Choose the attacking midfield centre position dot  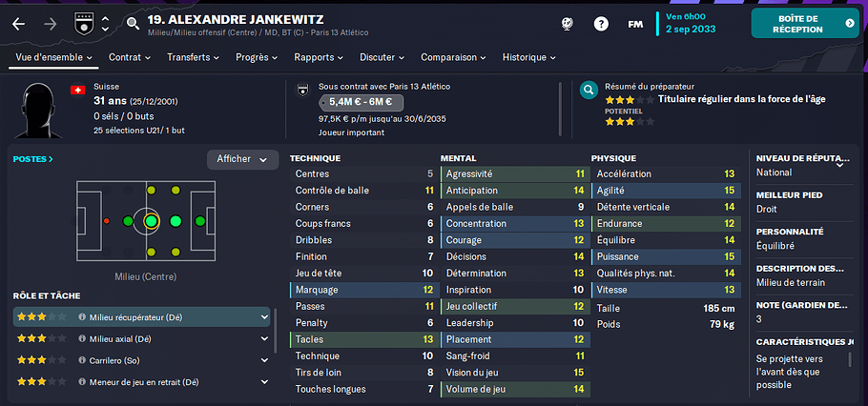point(176,221)
